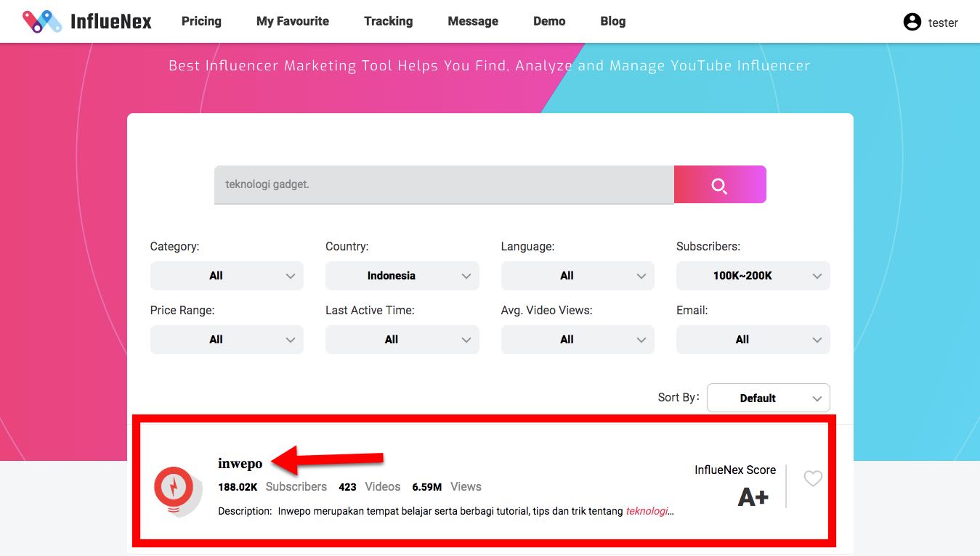
Task: Select the Demo menu item
Action: point(549,21)
